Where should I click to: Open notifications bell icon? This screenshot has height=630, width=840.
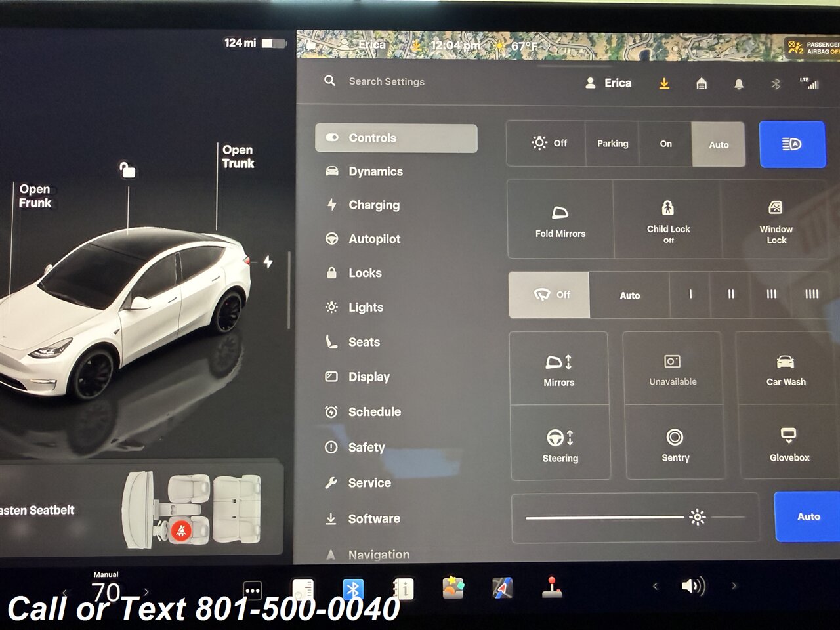pos(739,84)
